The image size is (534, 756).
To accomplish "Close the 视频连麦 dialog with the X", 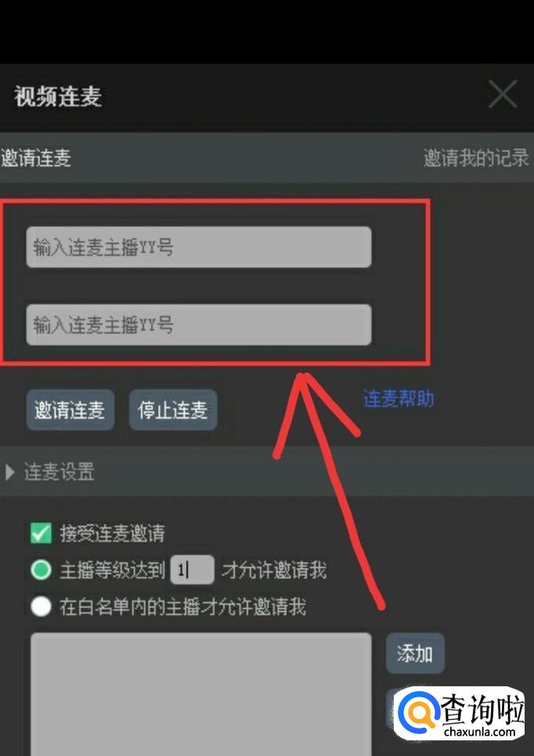I will (503, 95).
